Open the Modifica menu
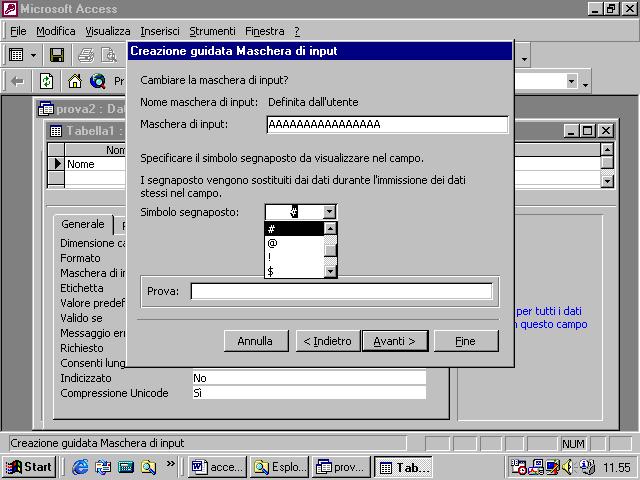The height and width of the screenshot is (480, 640). (x=56, y=31)
